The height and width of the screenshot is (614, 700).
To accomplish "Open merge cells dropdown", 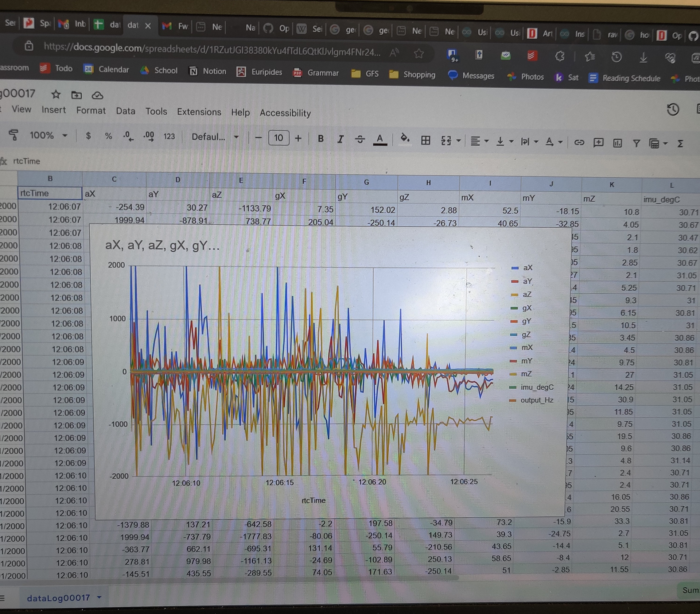I will (x=451, y=140).
